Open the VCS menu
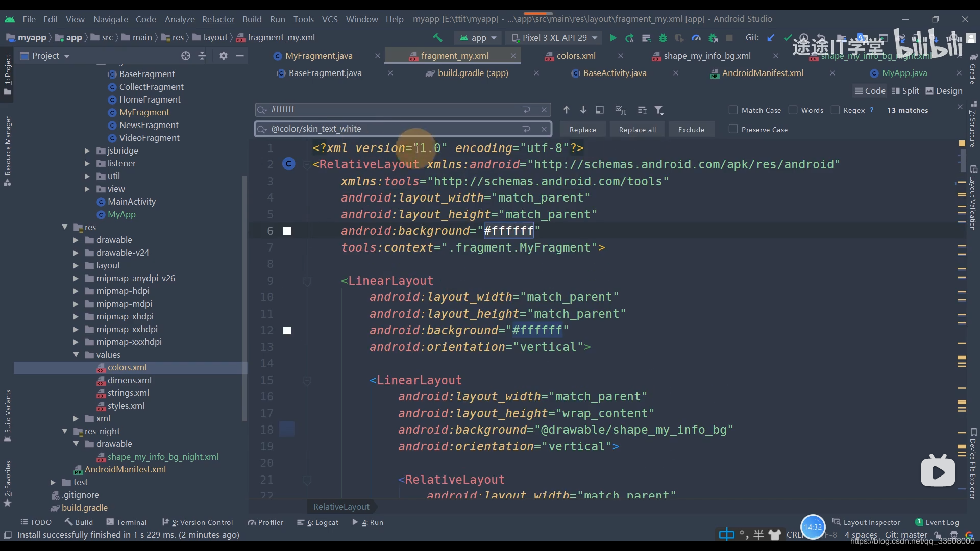 tap(330, 19)
